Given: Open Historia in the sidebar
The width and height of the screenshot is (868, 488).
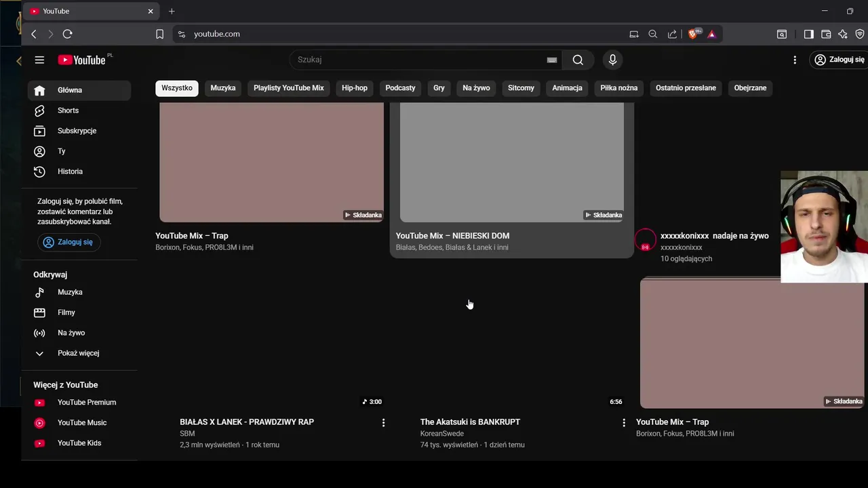Looking at the screenshot, I should point(79,171).
